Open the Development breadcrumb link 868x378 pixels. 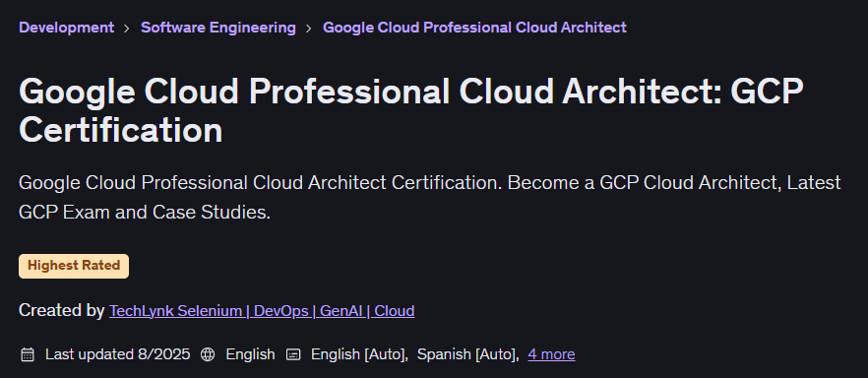tap(67, 28)
